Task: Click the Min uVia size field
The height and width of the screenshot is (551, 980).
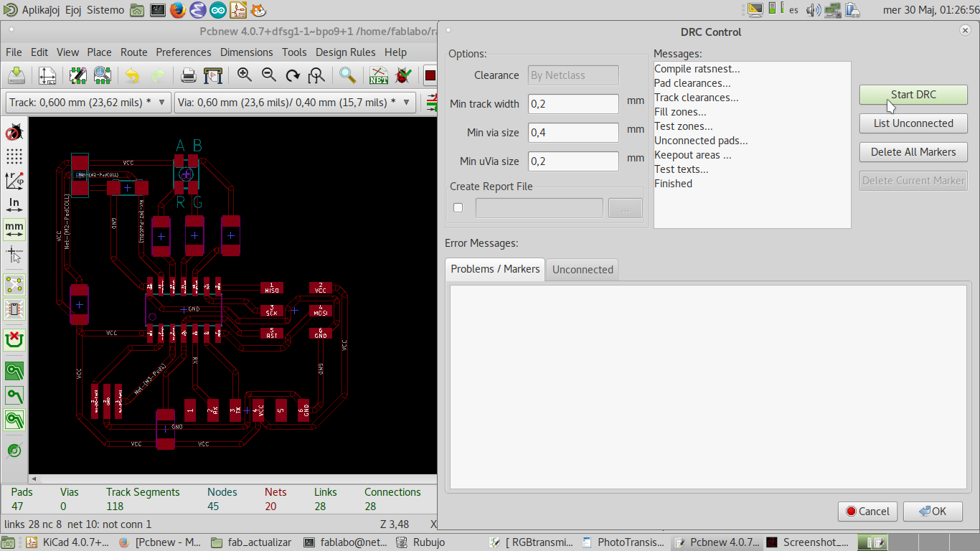Action: [x=573, y=161]
